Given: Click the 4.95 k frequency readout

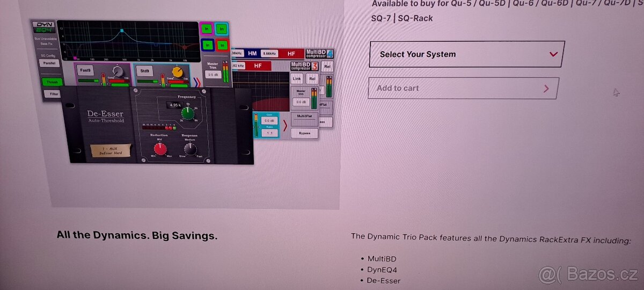Looking at the screenshot, I should [x=175, y=105].
